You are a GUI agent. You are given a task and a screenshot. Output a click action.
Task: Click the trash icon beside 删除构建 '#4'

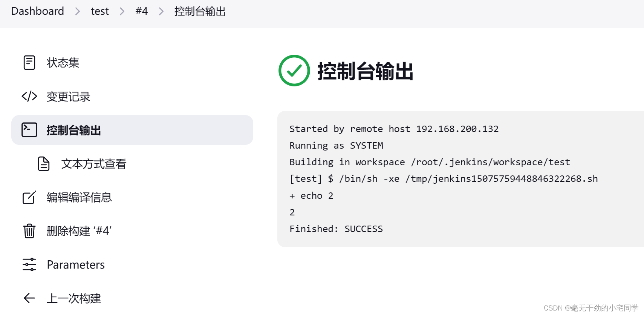(x=29, y=231)
